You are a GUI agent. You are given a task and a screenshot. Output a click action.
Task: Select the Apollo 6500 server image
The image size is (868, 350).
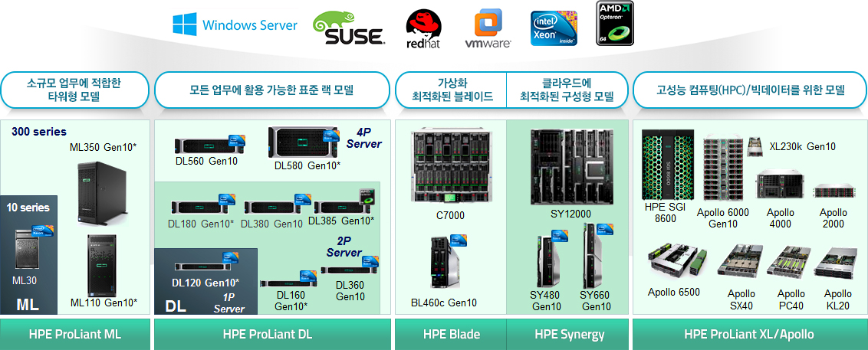click(x=678, y=261)
